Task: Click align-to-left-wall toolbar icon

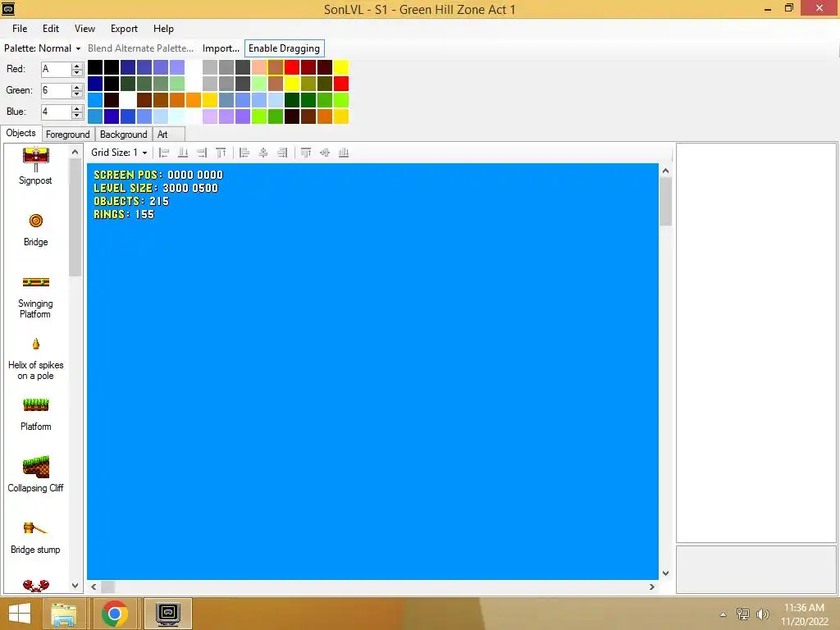Action: [x=164, y=153]
